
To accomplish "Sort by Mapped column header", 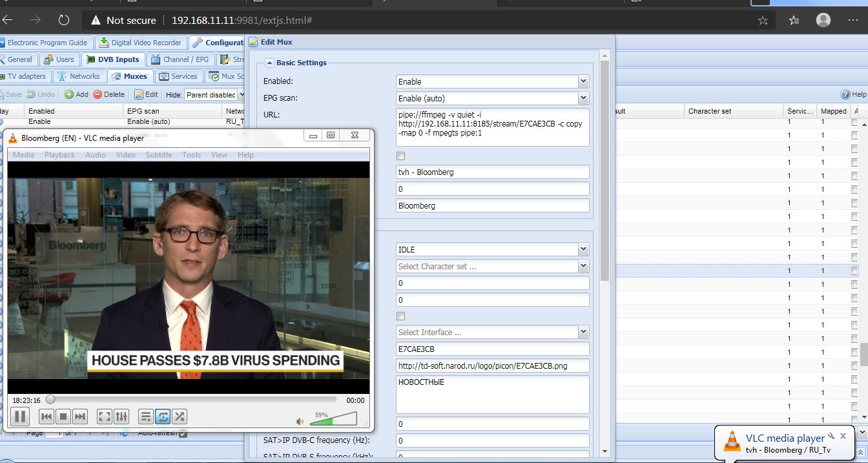I will click(x=833, y=111).
